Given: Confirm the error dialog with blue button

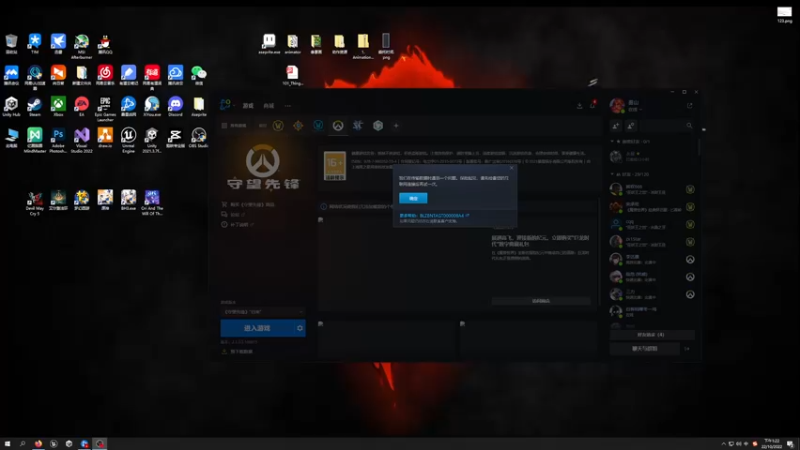Looking at the screenshot, I should (x=413, y=198).
